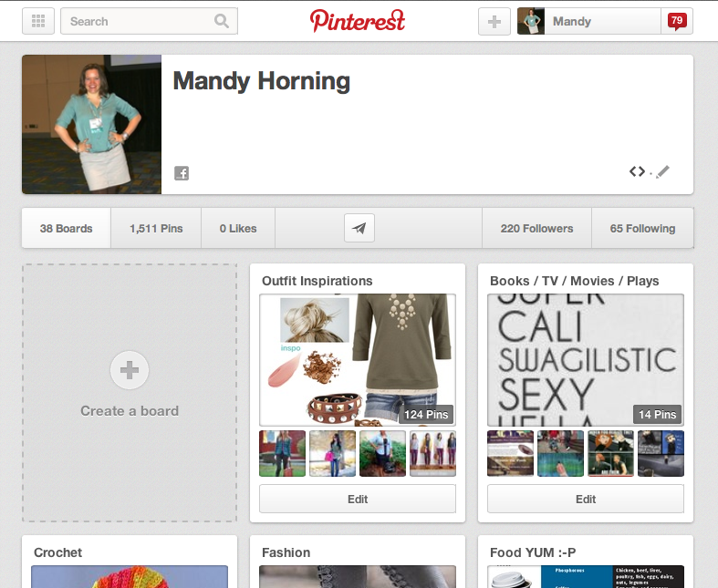Screen dimensions: 718x588
Task: Open the categories grid menu icon
Action: [38, 21]
